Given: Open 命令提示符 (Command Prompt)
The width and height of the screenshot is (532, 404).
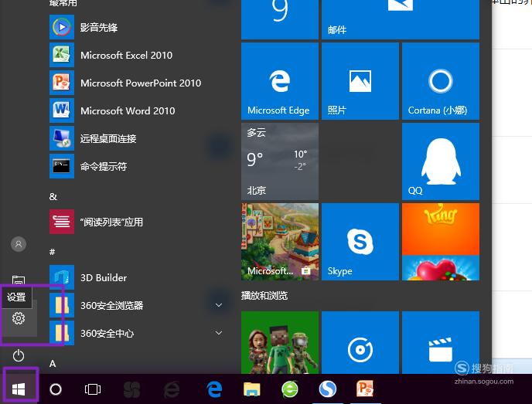Looking at the screenshot, I should pyautogui.click(x=136, y=166).
